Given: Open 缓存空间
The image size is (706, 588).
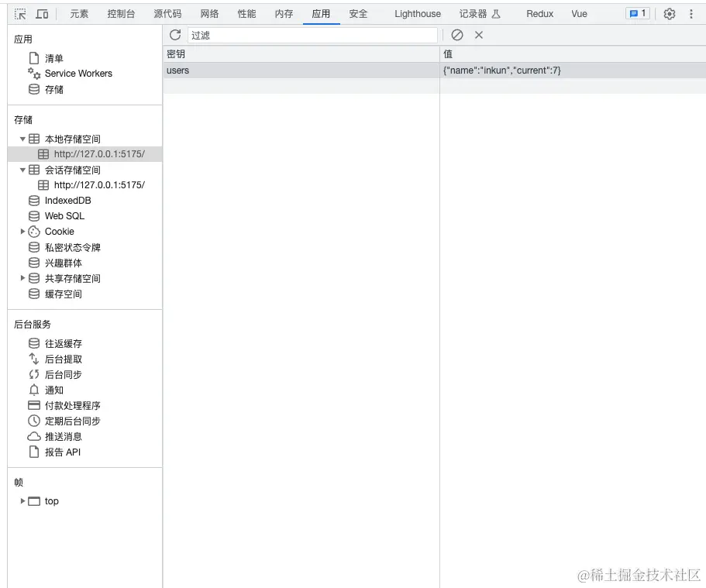Looking at the screenshot, I should [63, 294].
